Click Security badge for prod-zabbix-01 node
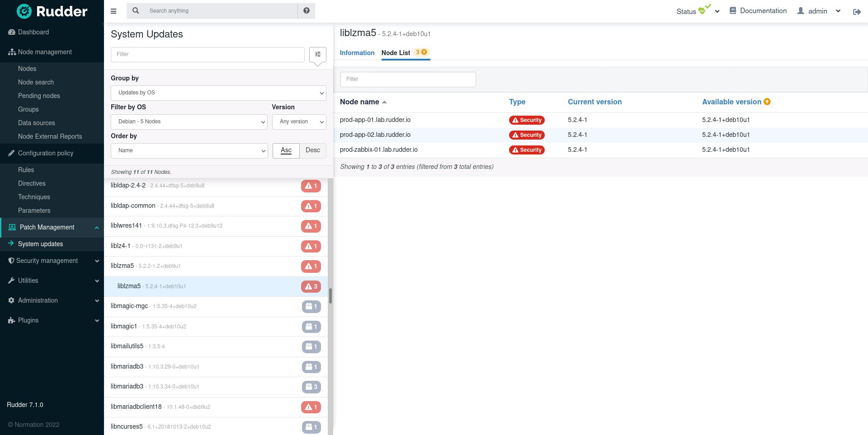Screen dimensions: 868x435 pos(527,150)
